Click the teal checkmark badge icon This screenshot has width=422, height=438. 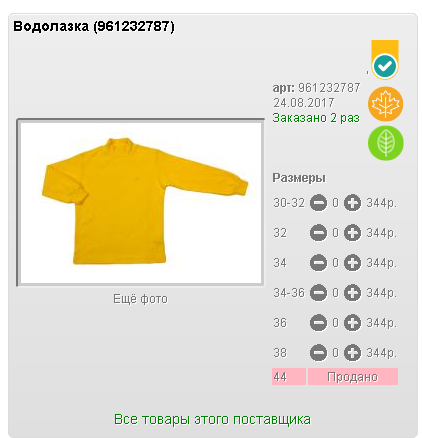point(385,66)
